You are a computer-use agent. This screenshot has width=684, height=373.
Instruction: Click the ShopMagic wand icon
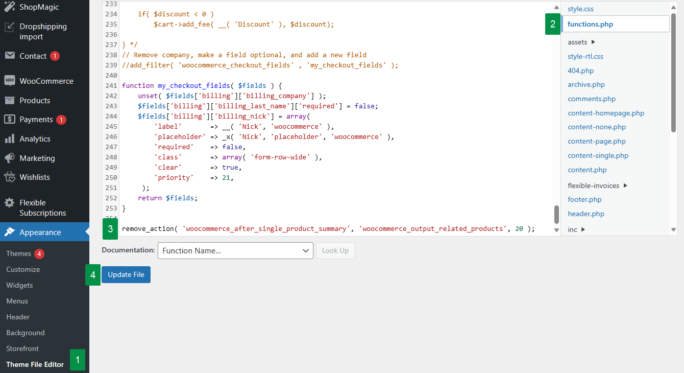click(10, 7)
